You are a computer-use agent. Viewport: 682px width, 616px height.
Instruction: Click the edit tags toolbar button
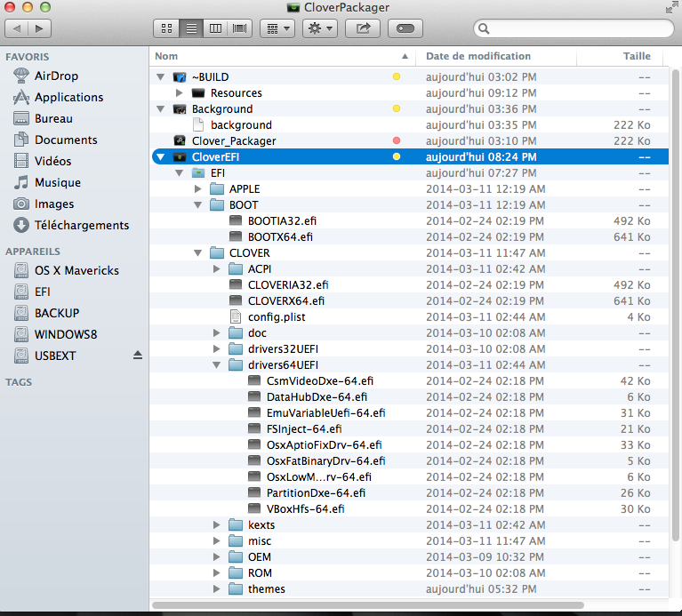405,28
